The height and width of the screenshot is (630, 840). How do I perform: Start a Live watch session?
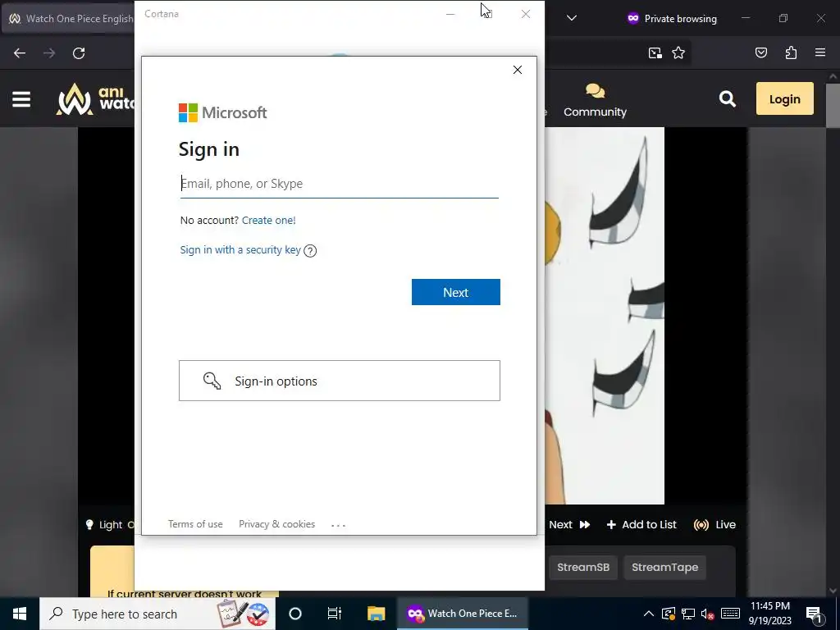(714, 524)
